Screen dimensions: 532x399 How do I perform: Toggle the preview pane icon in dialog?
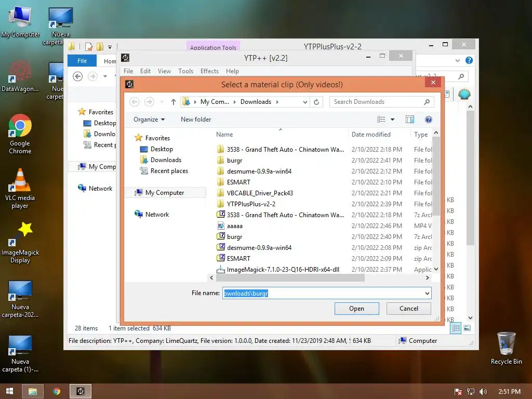point(409,119)
